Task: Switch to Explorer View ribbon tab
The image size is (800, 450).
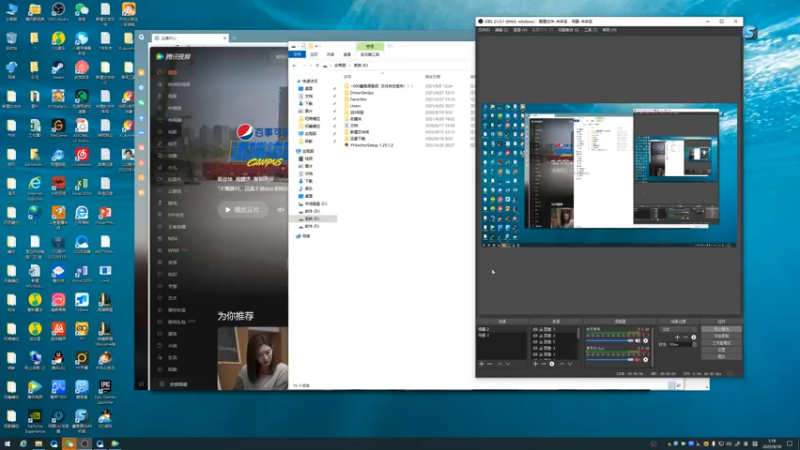Action: click(x=347, y=54)
